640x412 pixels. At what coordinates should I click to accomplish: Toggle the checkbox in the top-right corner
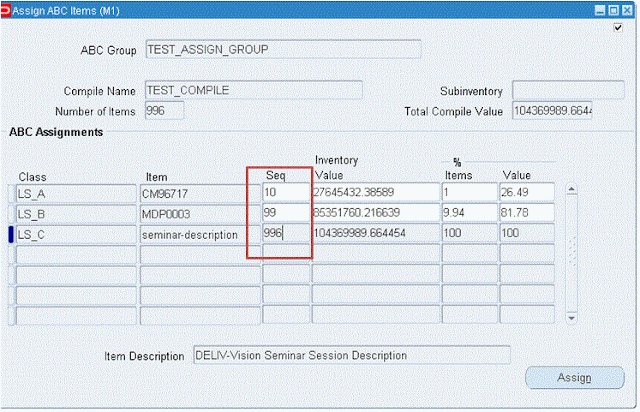coord(618,28)
